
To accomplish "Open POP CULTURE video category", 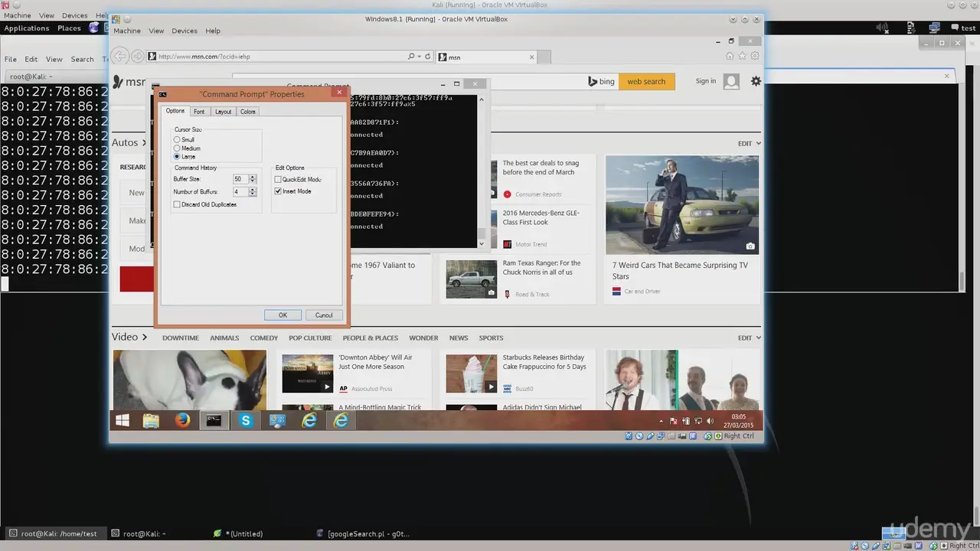I will coord(310,337).
